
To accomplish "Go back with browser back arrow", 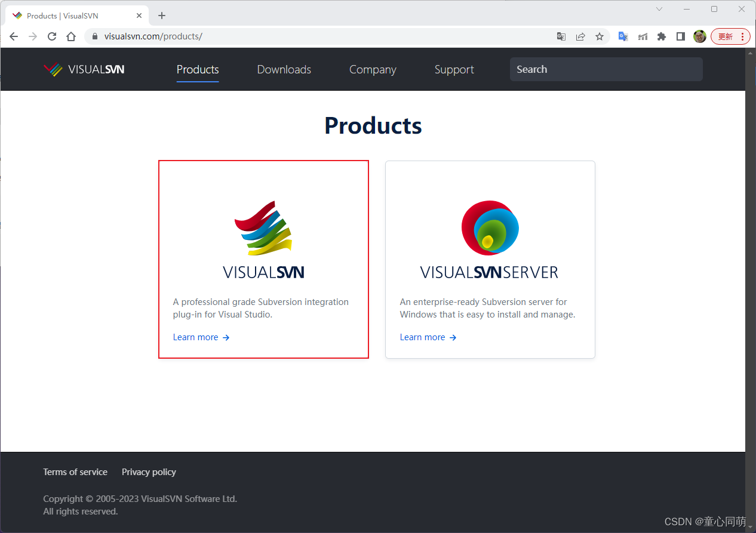I will pyautogui.click(x=14, y=36).
